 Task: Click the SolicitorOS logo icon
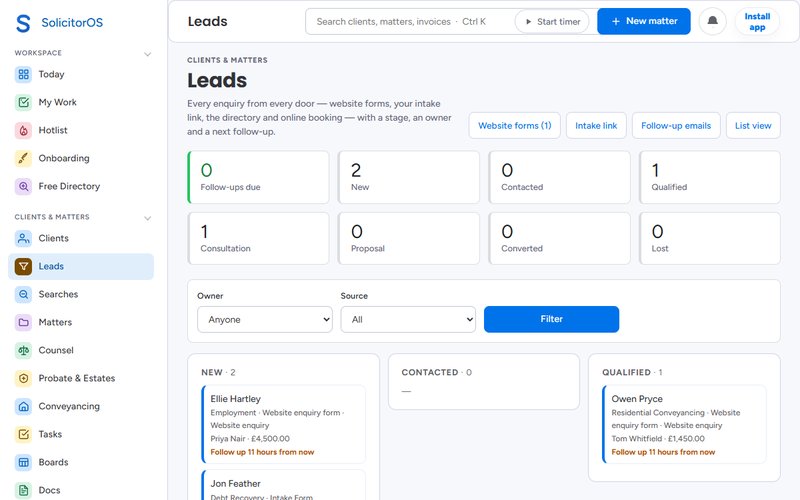click(x=23, y=23)
